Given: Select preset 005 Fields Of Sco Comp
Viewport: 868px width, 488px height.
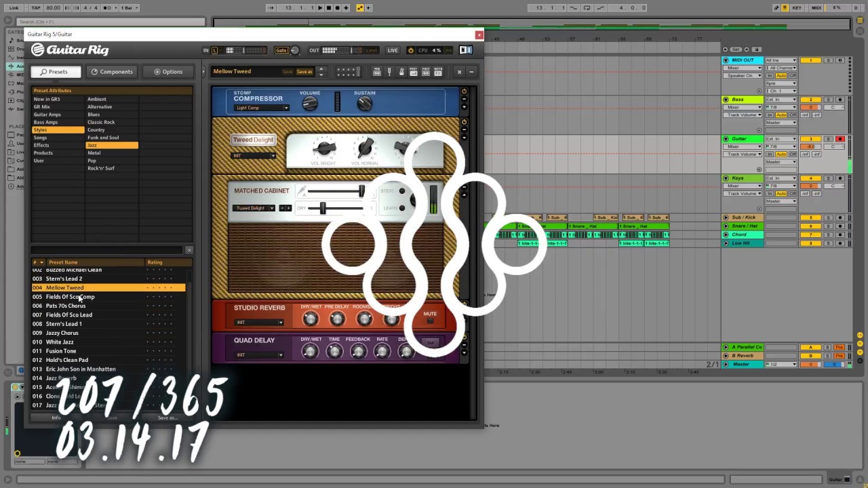Looking at the screenshot, I should point(108,297).
